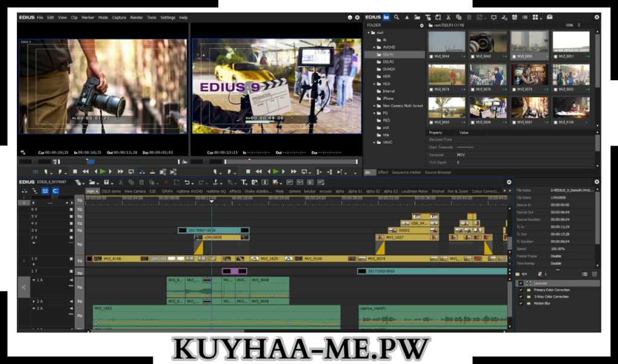The width and height of the screenshot is (618, 364).
Task: Check the box on clip MVI_9044
Action: 431,57
